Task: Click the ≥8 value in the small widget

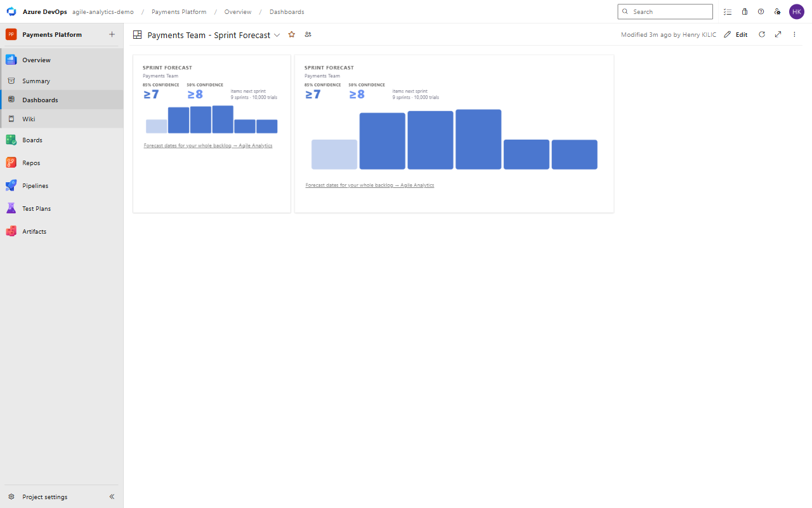Action: click(x=195, y=94)
